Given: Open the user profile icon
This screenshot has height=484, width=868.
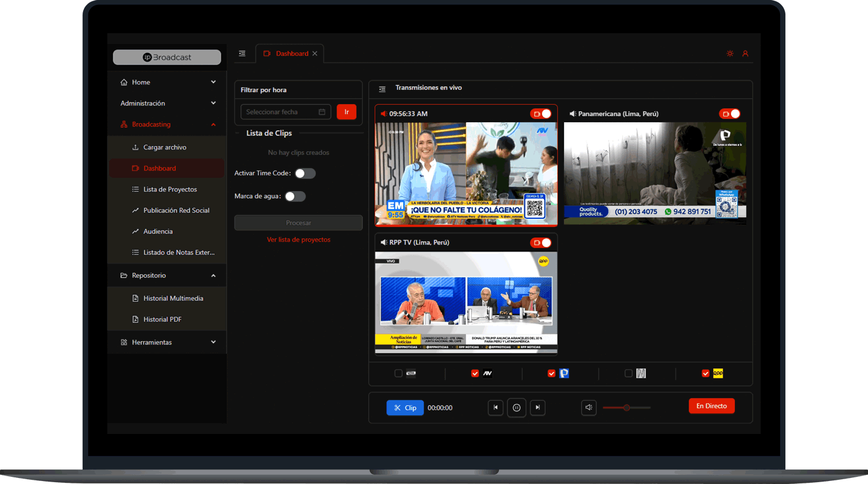Looking at the screenshot, I should [745, 54].
